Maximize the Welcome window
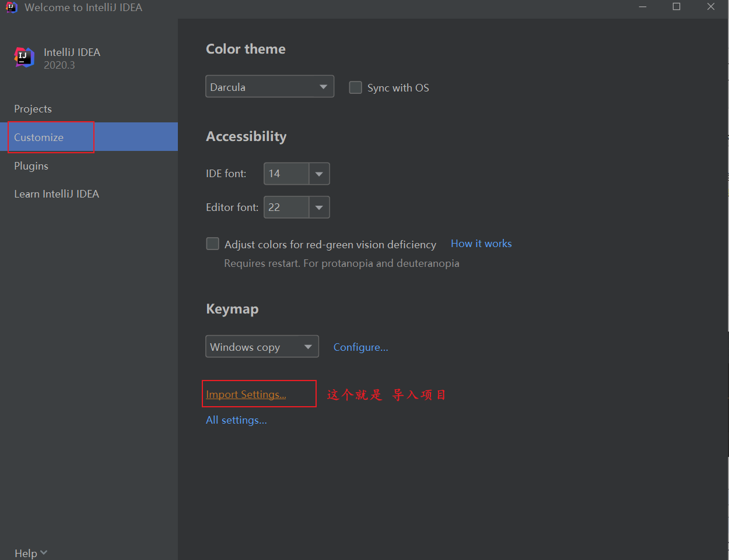 click(x=677, y=7)
